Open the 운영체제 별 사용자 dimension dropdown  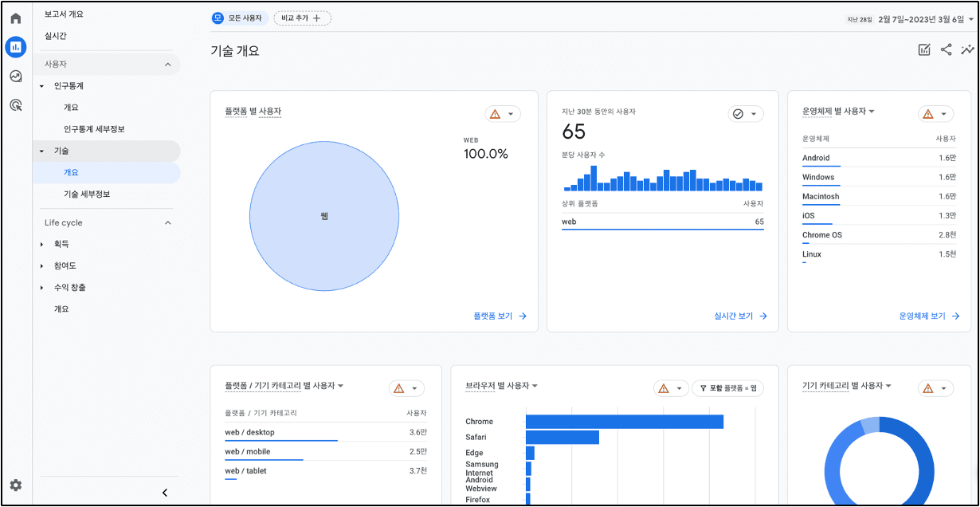(x=872, y=111)
